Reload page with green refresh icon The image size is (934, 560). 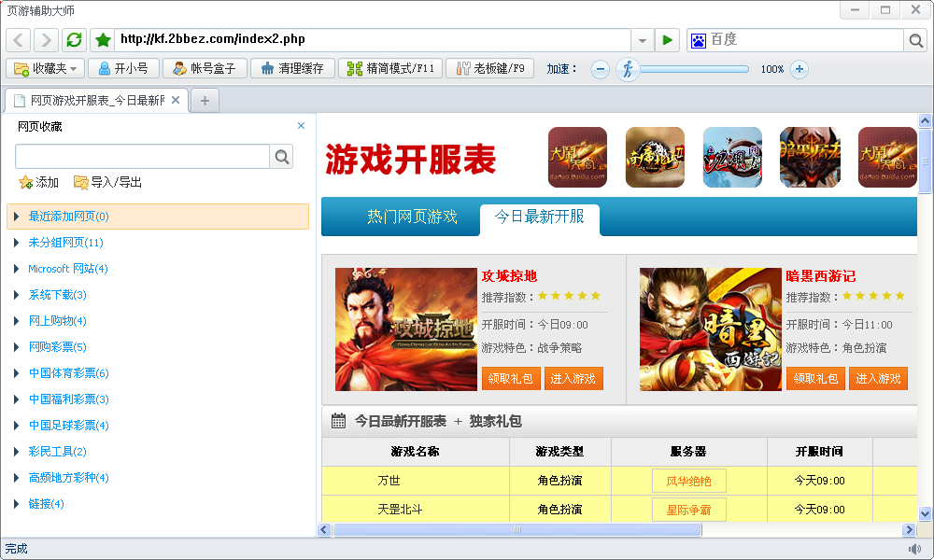[74, 40]
